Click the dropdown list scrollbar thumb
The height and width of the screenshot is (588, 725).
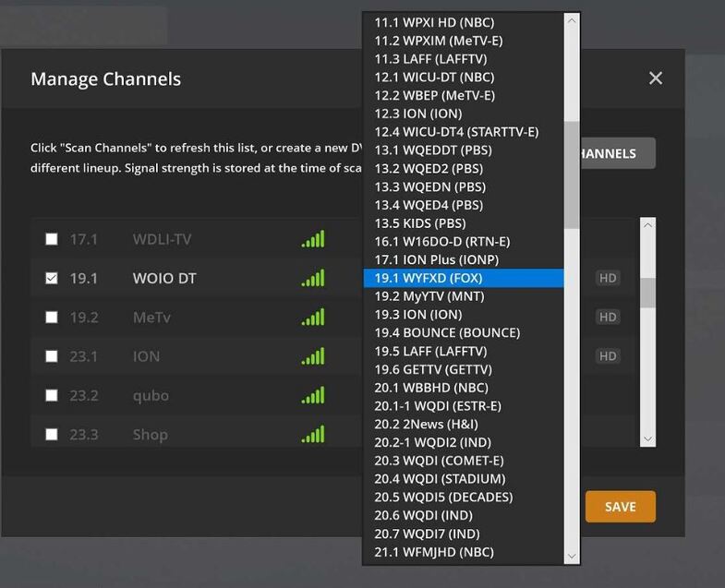(x=572, y=174)
